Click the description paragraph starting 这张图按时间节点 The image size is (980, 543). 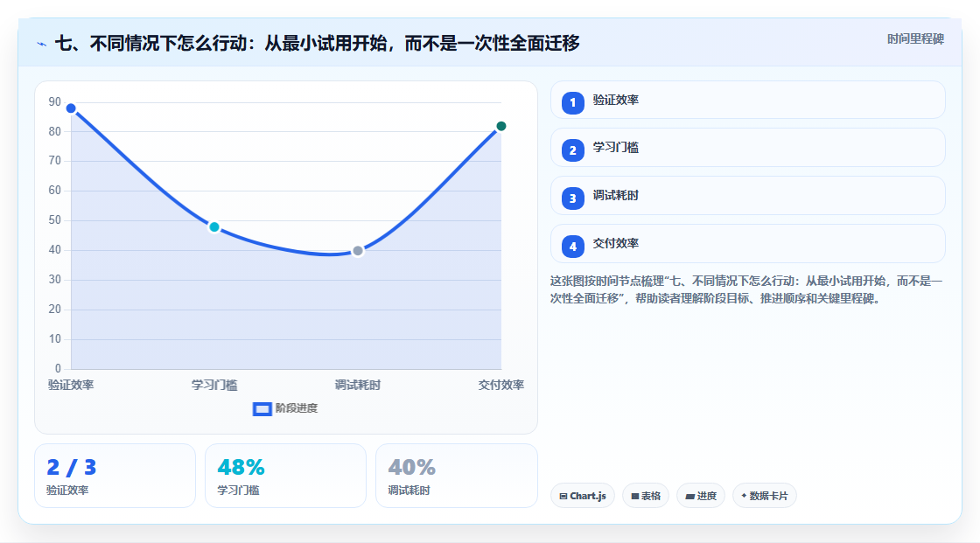pos(746,290)
